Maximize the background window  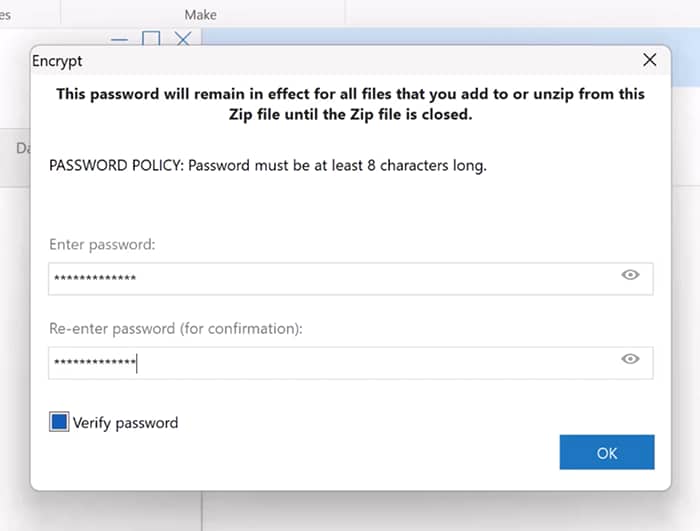151,39
